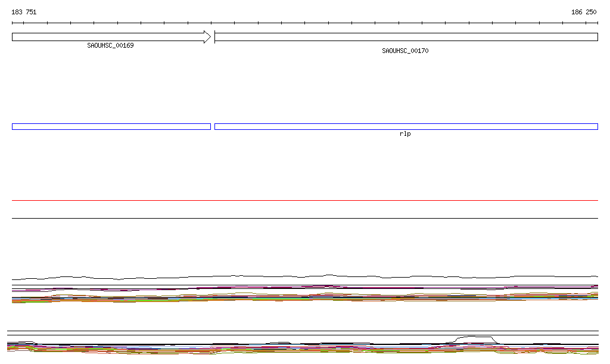The height and width of the screenshot is (364, 610).
Task: Click the SAOUHSC_00170 gene label text
Action: (405, 51)
